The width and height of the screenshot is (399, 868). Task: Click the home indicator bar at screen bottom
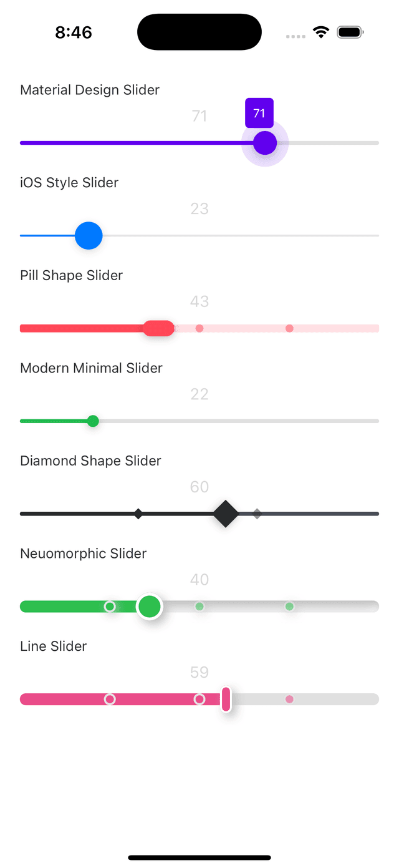pyautogui.click(x=199, y=857)
